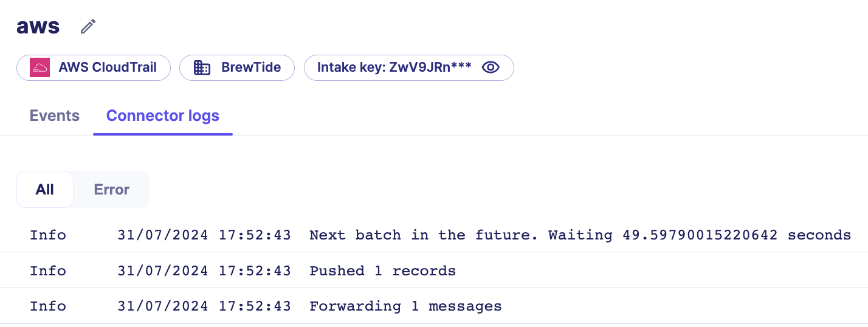Click the "Pushed 1 records" log message

[382, 270]
